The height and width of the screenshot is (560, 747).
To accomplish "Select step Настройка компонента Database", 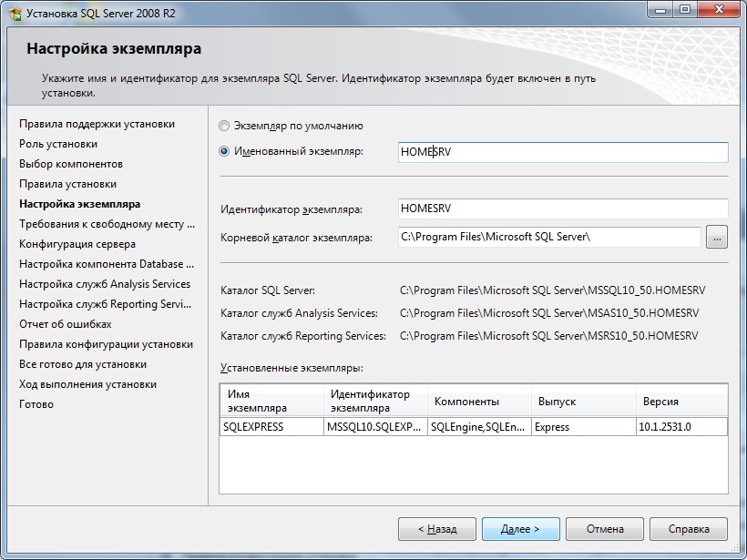I will (107, 264).
